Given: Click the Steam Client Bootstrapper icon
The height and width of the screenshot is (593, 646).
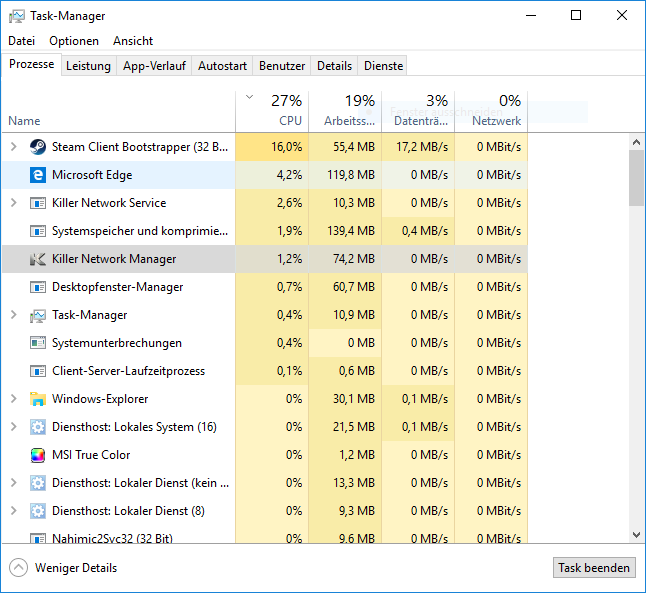Looking at the screenshot, I should pyautogui.click(x=38, y=147).
